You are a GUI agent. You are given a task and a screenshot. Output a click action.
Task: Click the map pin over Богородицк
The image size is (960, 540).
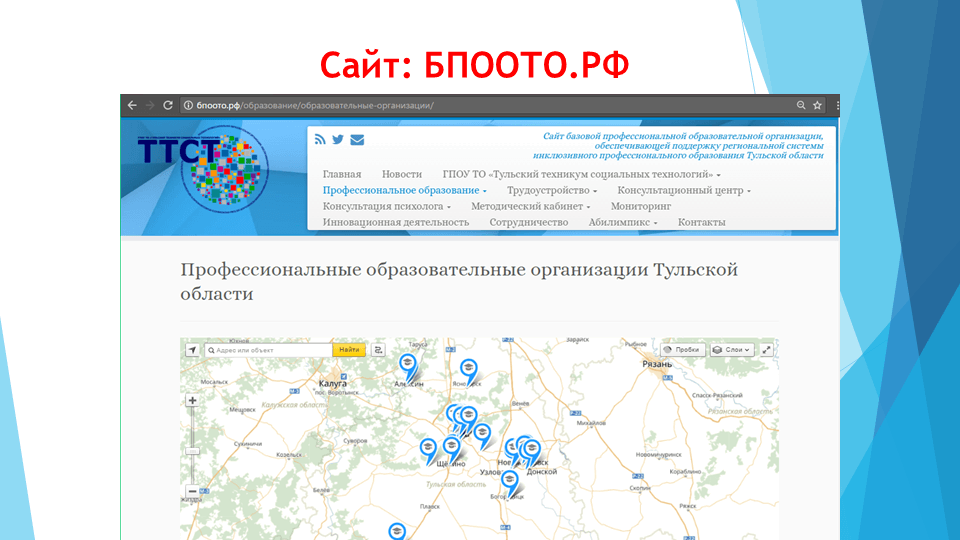point(509,482)
